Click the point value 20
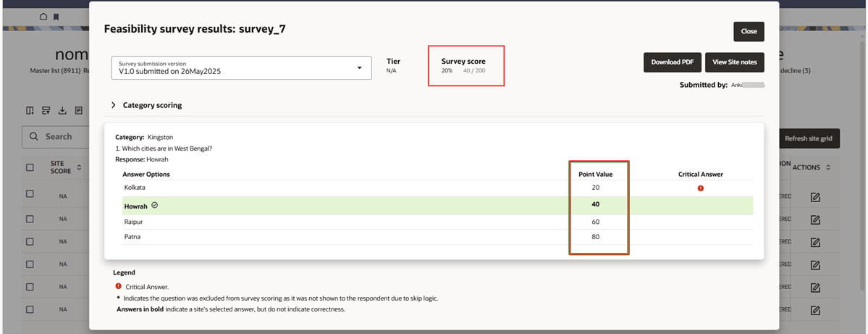The image size is (868, 334). (x=596, y=188)
